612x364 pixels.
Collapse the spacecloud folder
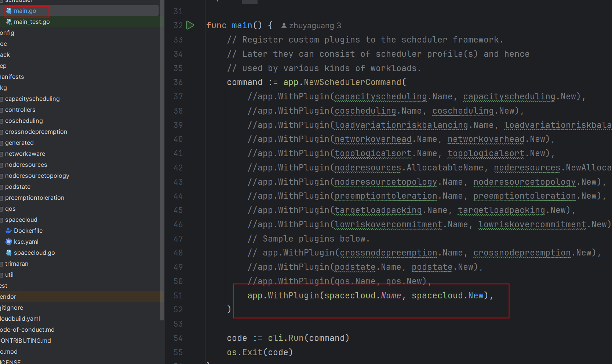21,220
